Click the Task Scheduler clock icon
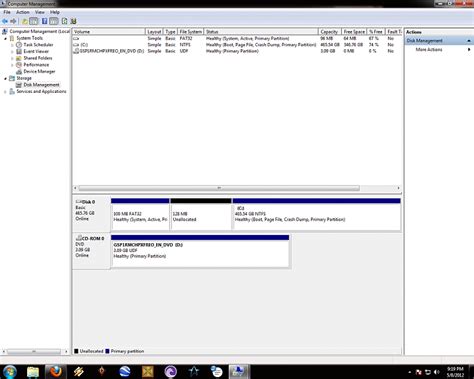This screenshot has width=474, height=379. [19, 45]
